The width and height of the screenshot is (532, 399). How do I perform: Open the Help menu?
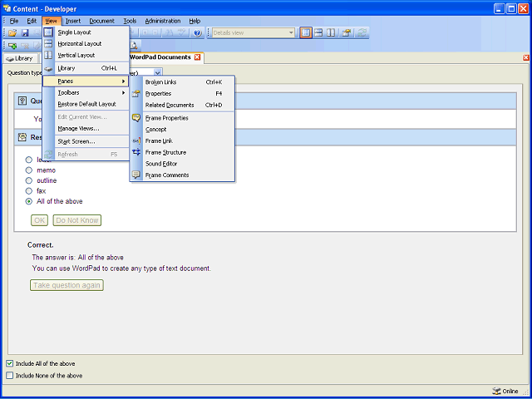pyautogui.click(x=195, y=21)
